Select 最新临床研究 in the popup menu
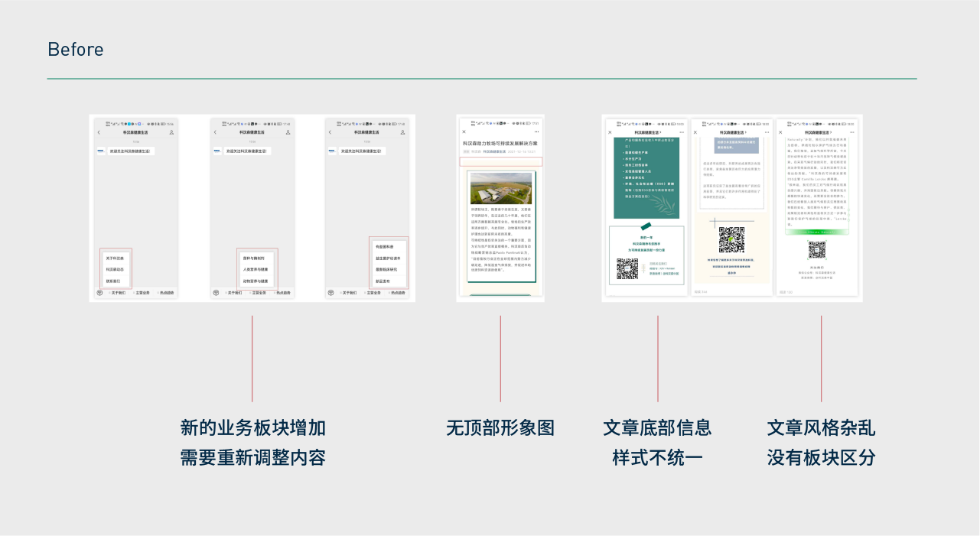The image size is (980, 536). (389, 269)
